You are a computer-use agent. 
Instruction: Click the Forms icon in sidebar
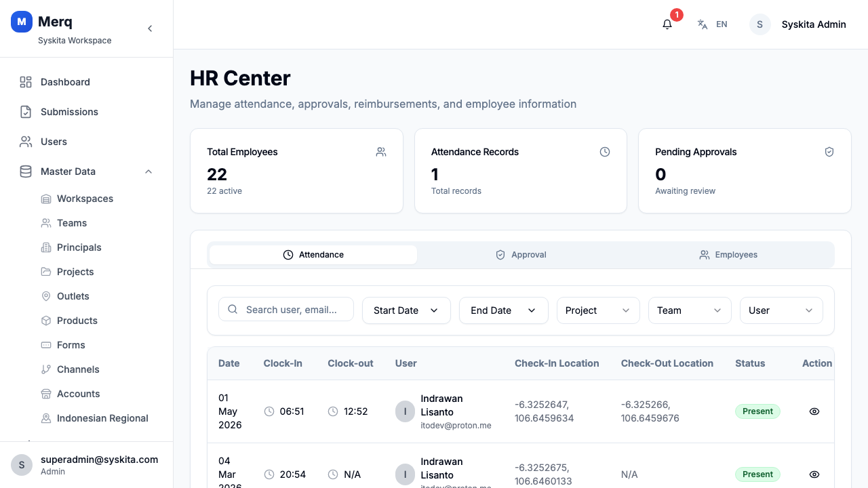(x=46, y=345)
